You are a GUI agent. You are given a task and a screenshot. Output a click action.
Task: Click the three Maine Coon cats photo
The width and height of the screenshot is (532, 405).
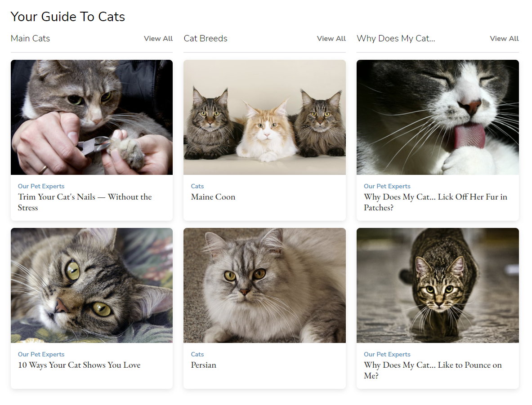pyautogui.click(x=264, y=117)
